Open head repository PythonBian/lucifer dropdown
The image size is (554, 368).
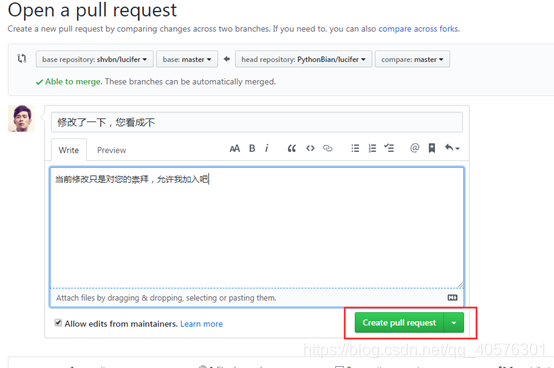coord(303,59)
